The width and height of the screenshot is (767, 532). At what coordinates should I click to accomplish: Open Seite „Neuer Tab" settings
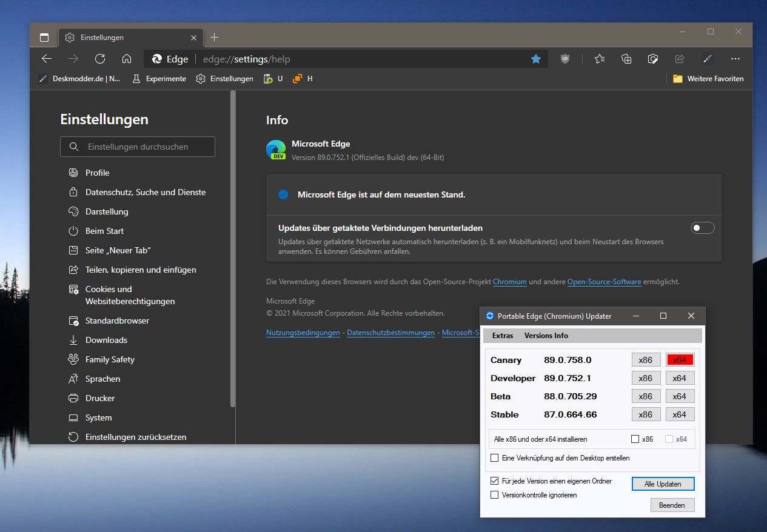pyautogui.click(x=118, y=250)
